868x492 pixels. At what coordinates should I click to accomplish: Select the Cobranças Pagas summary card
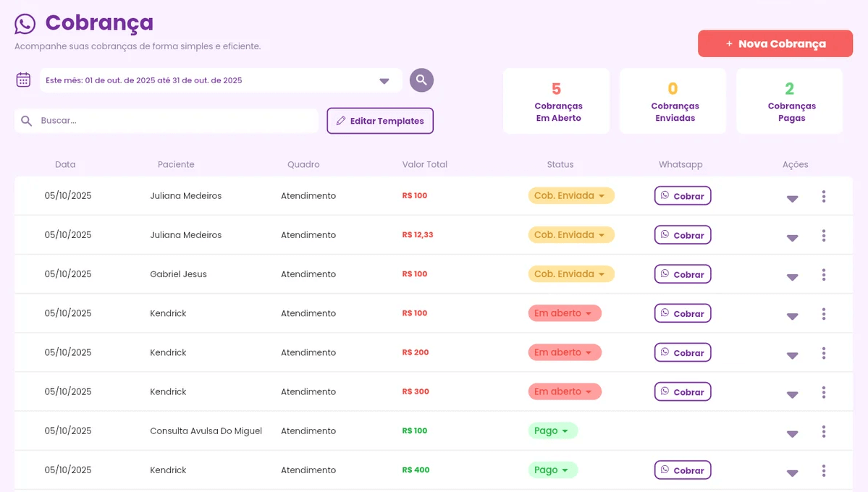(x=789, y=101)
